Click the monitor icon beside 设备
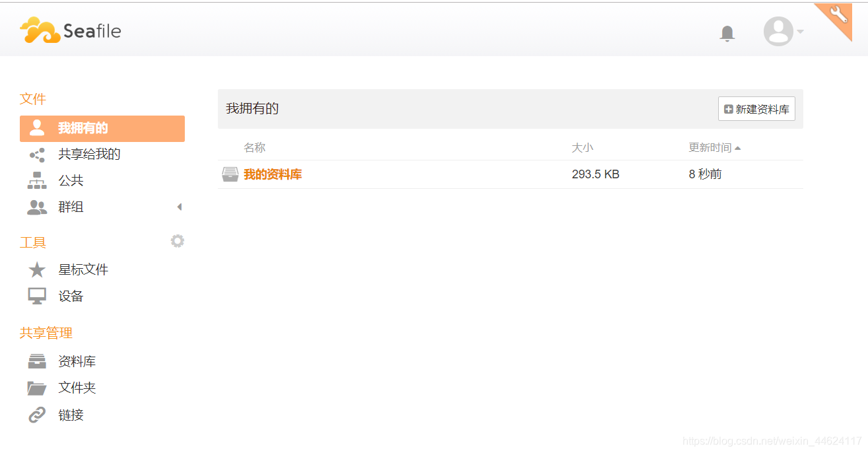This screenshot has height=453, width=868. (x=37, y=296)
